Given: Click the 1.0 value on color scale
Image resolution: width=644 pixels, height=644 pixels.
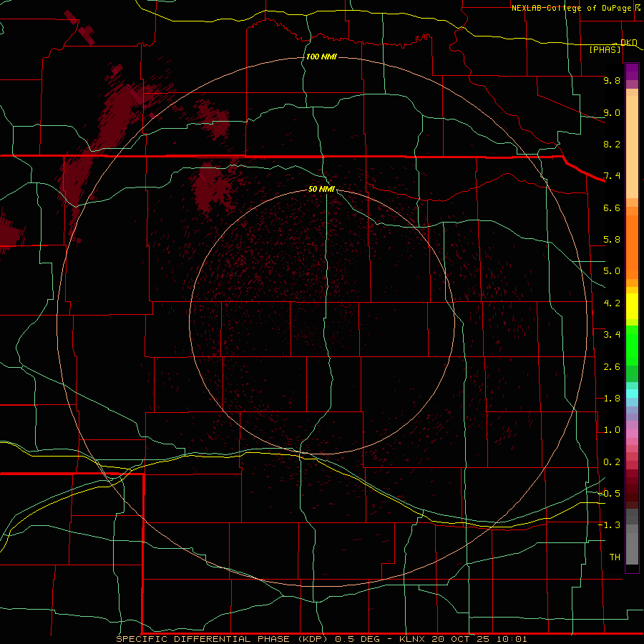Looking at the screenshot, I should tap(612, 430).
